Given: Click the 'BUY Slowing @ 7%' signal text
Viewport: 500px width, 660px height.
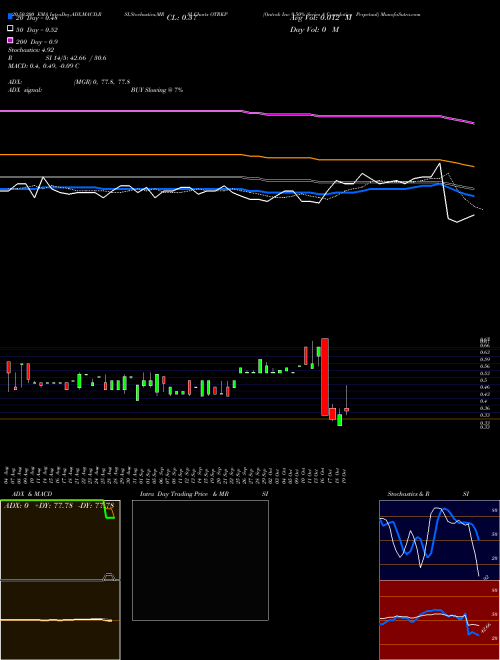Looking at the screenshot, I should (x=157, y=90).
